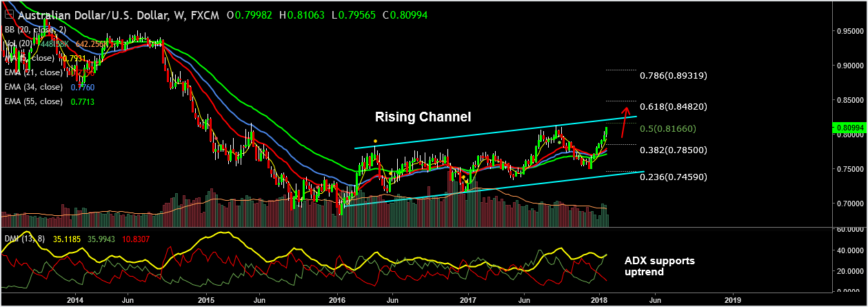Select the 'ADX supports uptrend' annotation
Screen dimensions: 868x307
click(659, 266)
